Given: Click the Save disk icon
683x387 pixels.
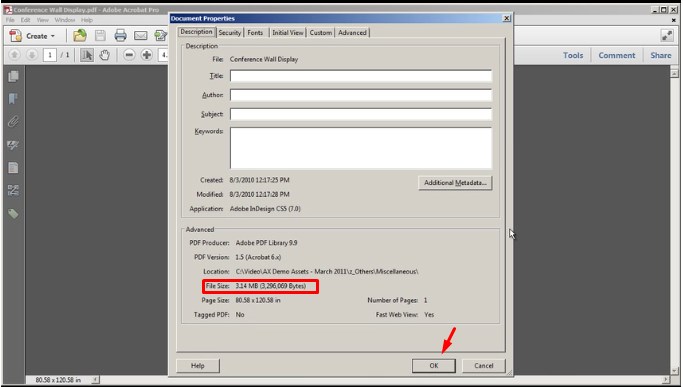Looking at the screenshot, I should coord(100,36).
